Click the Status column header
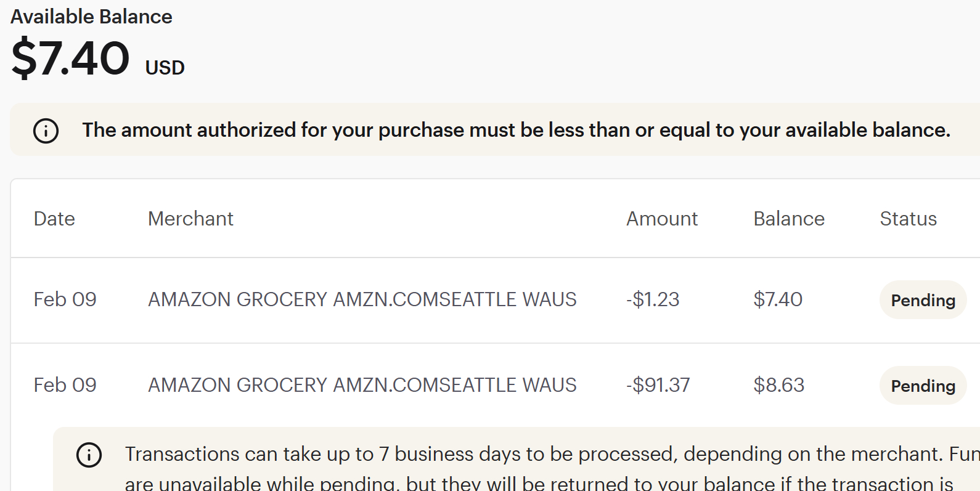This screenshot has height=491, width=980. 908,219
